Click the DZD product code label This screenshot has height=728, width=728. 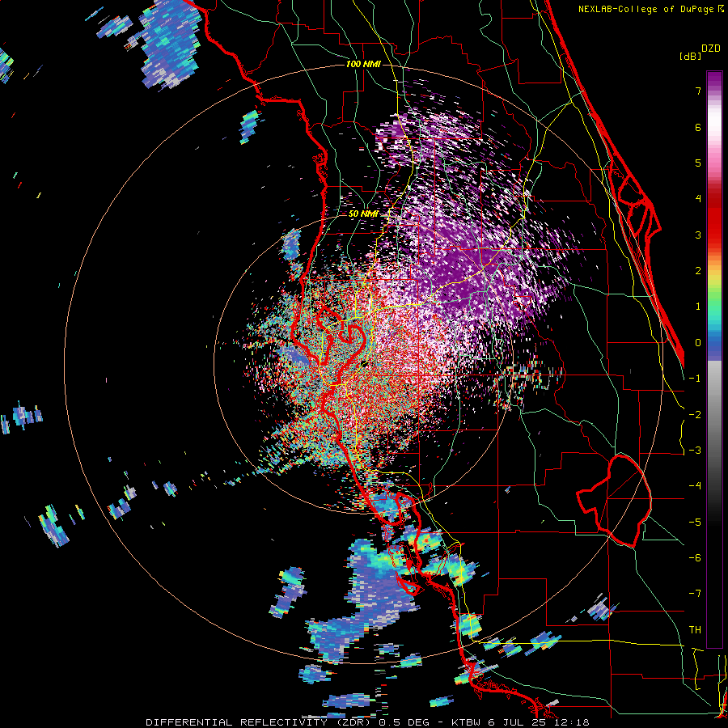(x=711, y=49)
